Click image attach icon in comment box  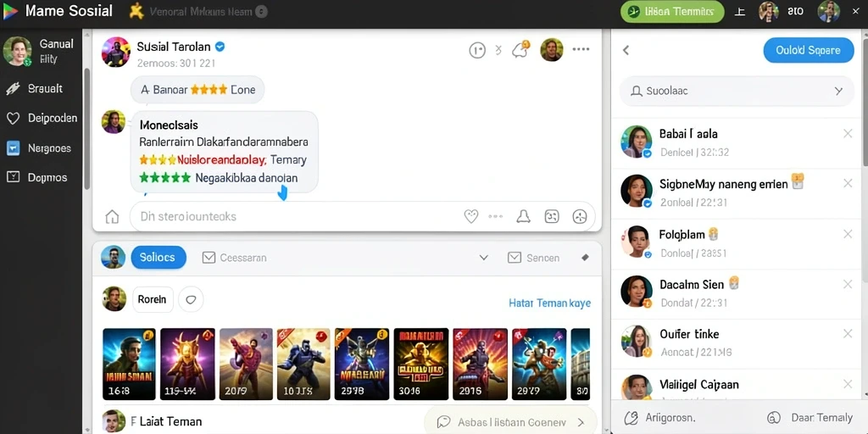tap(552, 216)
